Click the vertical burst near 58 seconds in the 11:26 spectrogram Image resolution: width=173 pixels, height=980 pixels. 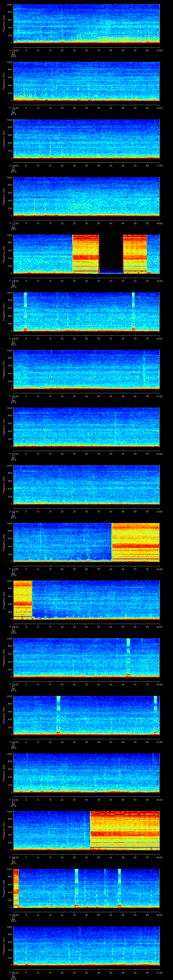click(155, 715)
